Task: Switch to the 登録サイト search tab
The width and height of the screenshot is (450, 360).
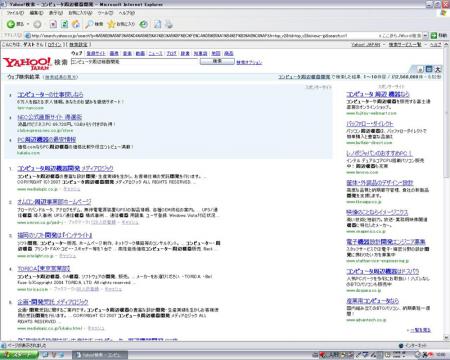Action: tap(96, 53)
